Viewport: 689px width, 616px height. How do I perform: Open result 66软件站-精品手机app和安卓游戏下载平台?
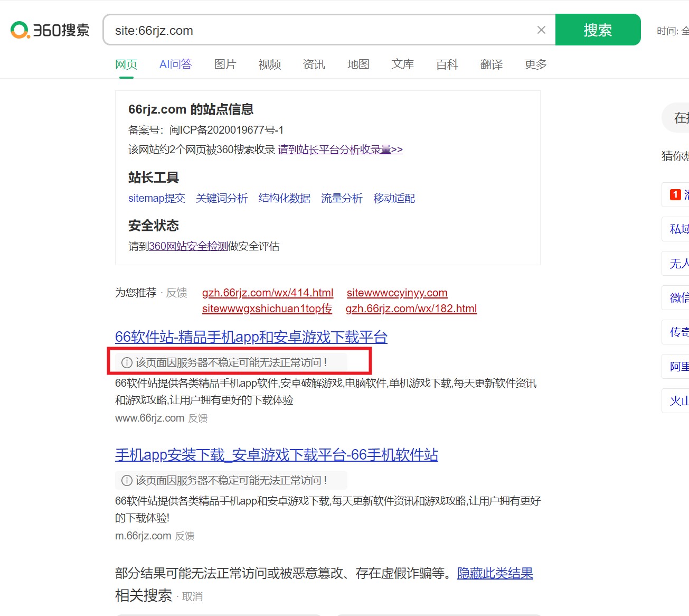pos(251,337)
